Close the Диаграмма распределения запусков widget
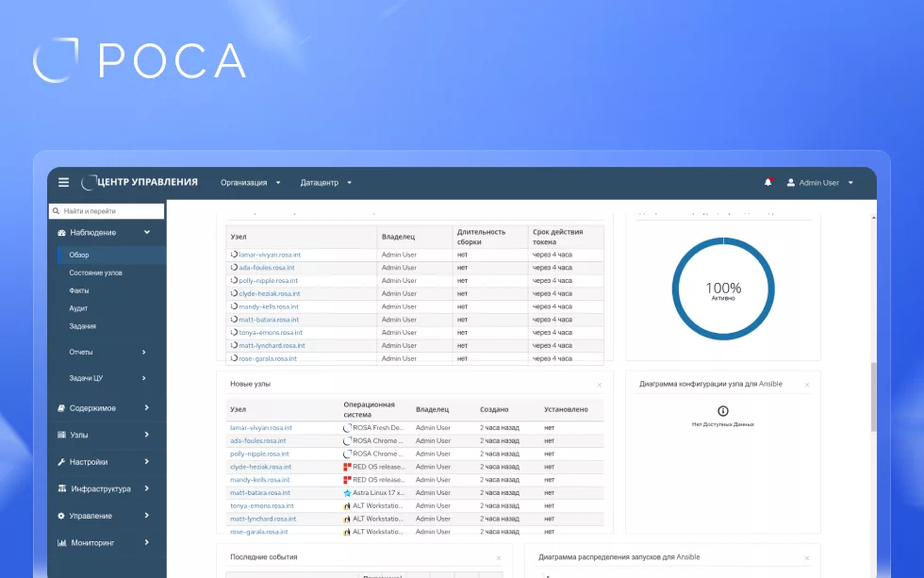This screenshot has width=924, height=578. (x=807, y=558)
